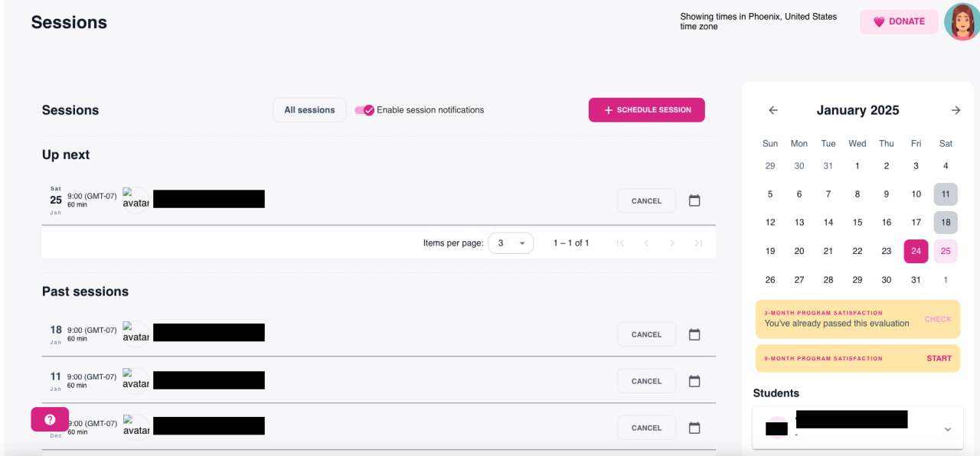
Task: Click the December session calendar icon
Action: tap(694, 428)
